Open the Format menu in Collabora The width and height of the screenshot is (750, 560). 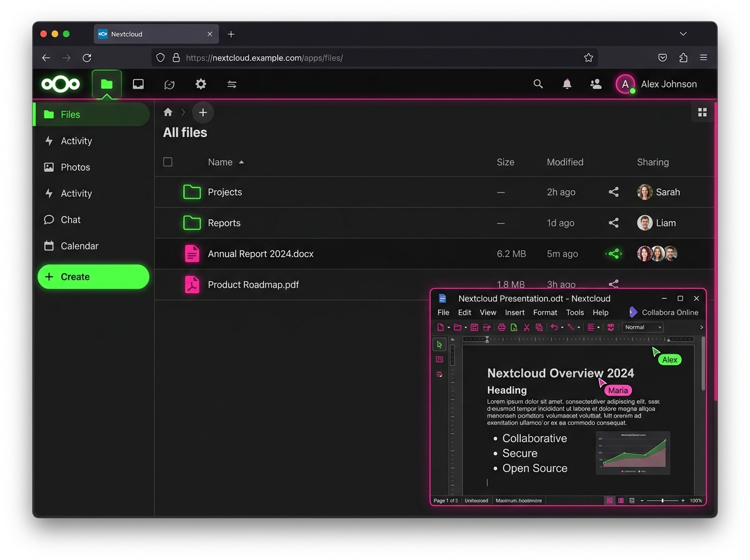tap(545, 312)
